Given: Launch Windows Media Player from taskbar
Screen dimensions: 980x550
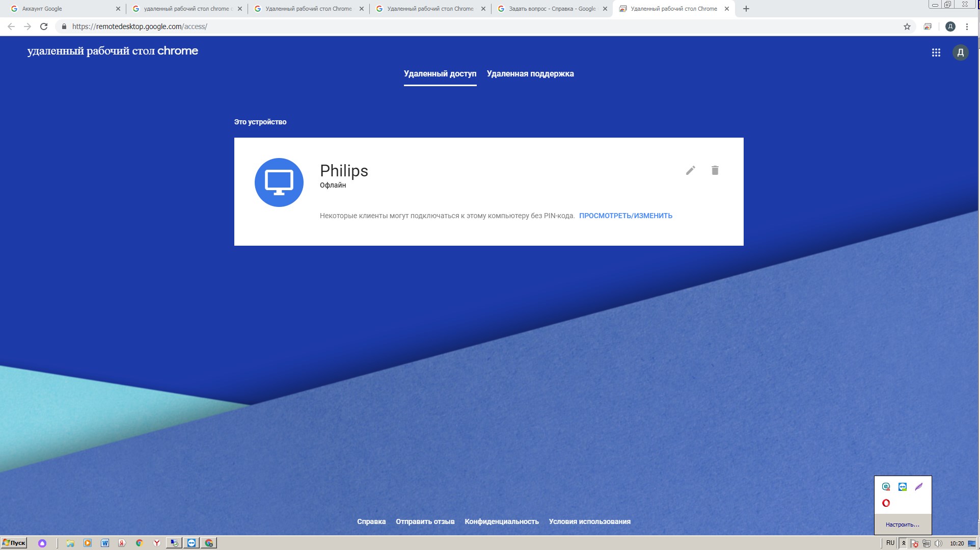Looking at the screenshot, I should (88, 543).
